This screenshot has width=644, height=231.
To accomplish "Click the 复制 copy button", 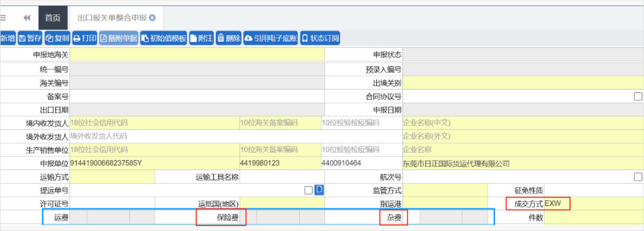I will click(57, 39).
